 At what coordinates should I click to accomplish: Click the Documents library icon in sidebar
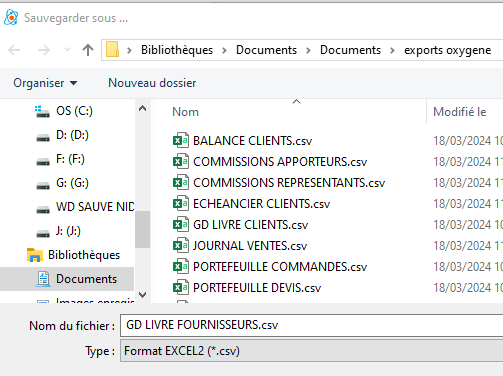coord(43,279)
